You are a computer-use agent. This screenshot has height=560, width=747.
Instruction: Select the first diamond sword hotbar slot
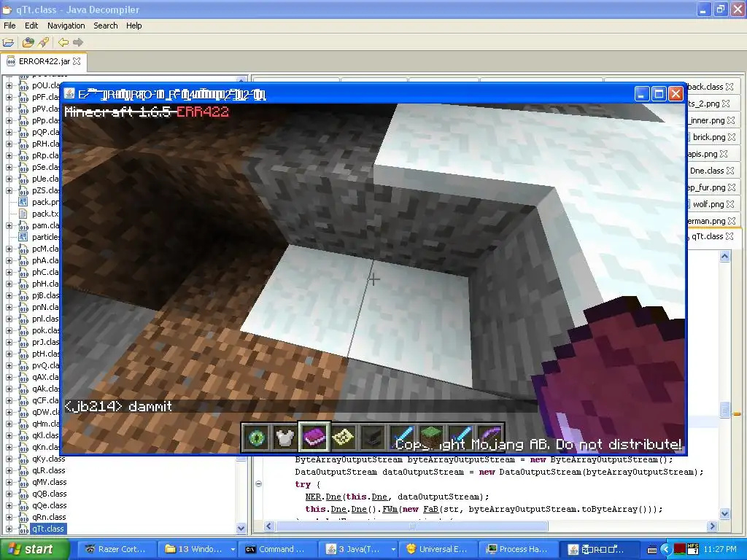(402, 437)
